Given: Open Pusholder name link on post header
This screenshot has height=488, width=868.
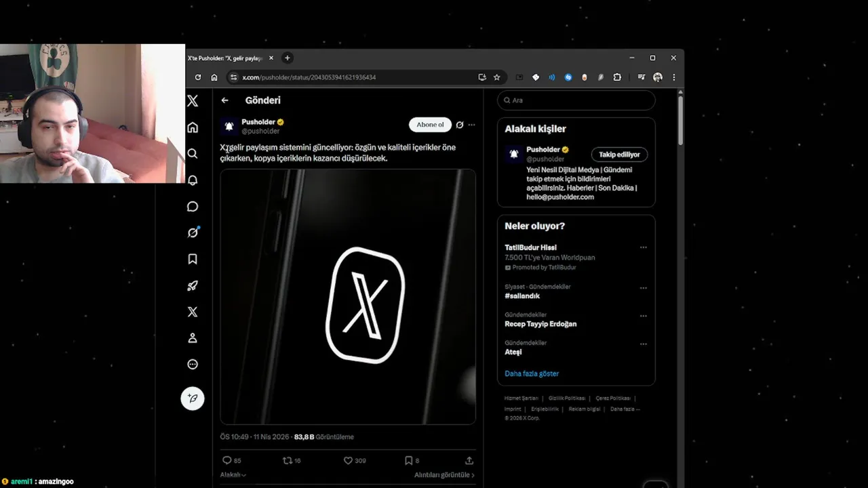Looking at the screenshot, I should pyautogui.click(x=258, y=122).
